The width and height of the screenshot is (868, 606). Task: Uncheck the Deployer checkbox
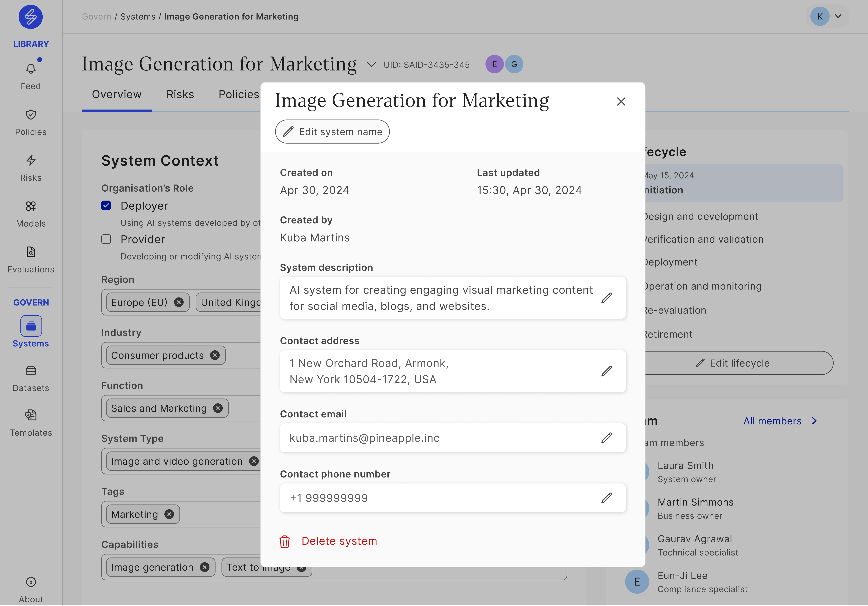[106, 206]
